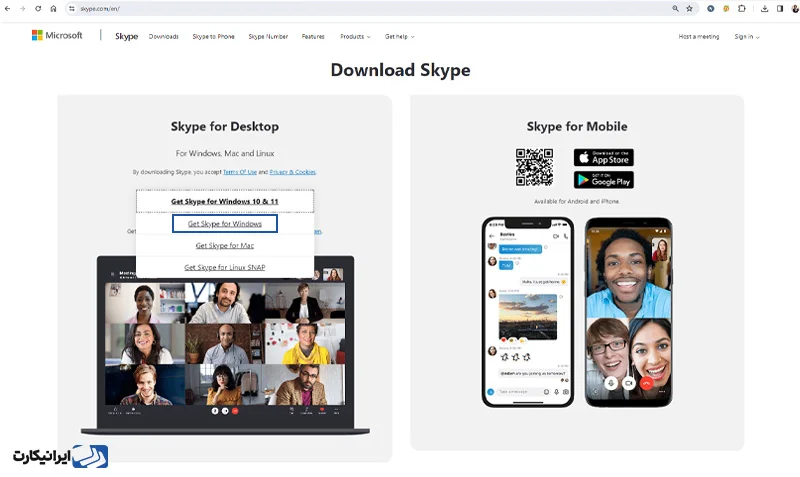The width and height of the screenshot is (800, 477).
Task: Click the Skype mobile QR code
Action: point(534,167)
